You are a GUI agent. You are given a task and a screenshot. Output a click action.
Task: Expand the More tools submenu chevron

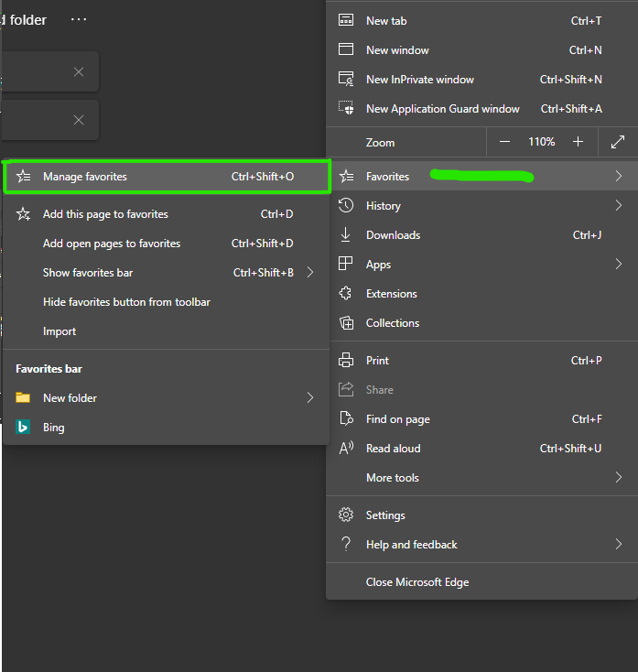pos(618,477)
